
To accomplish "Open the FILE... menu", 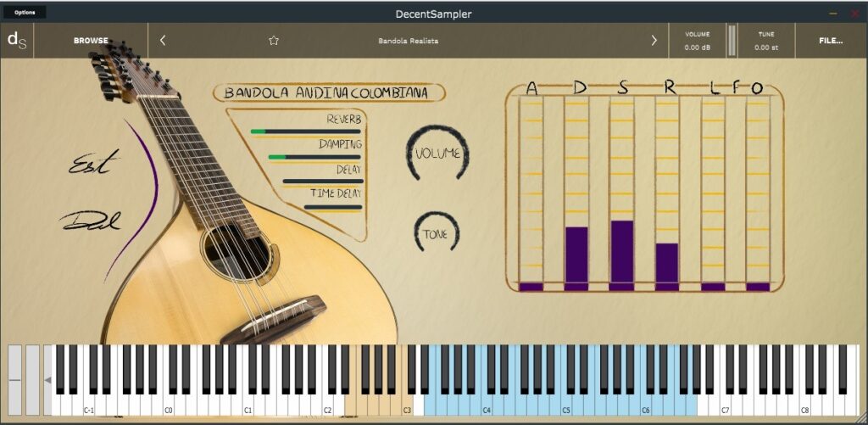I will [831, 41].
